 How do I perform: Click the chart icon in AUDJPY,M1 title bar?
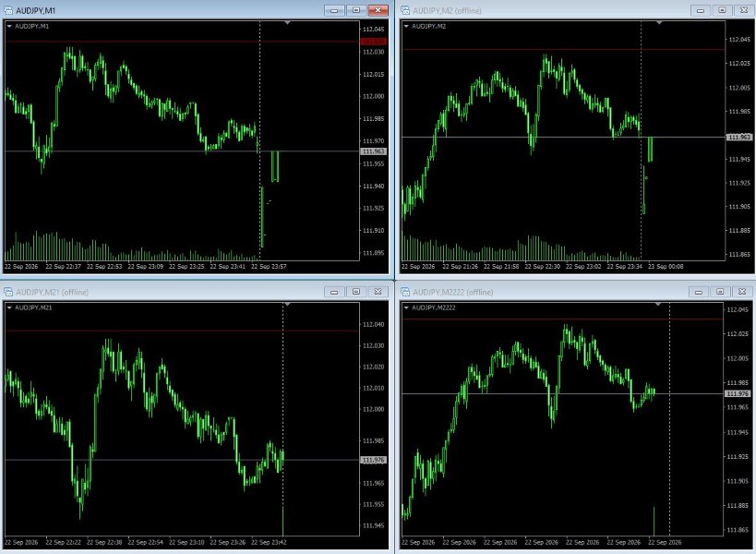(x=7, y=10)
